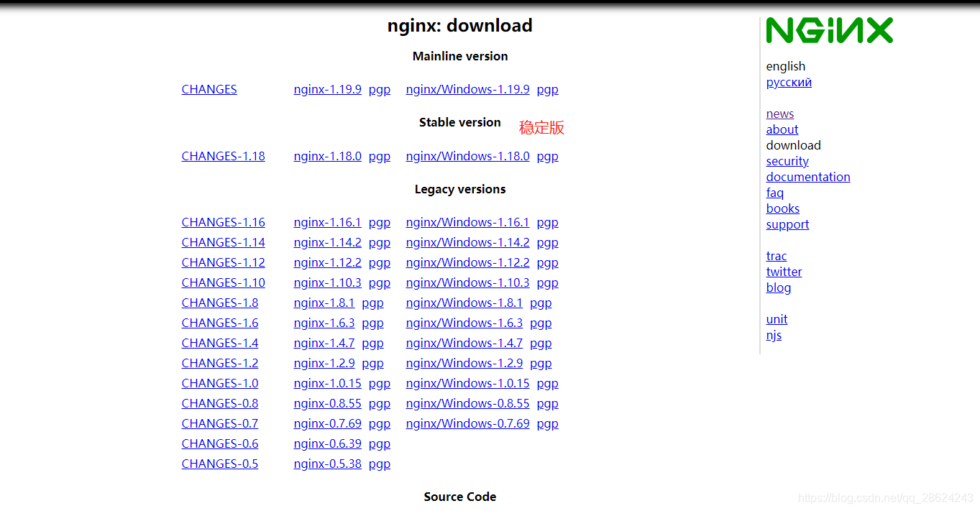Open pgp for nginx/Windows-1.6.3

click(541, 323)
